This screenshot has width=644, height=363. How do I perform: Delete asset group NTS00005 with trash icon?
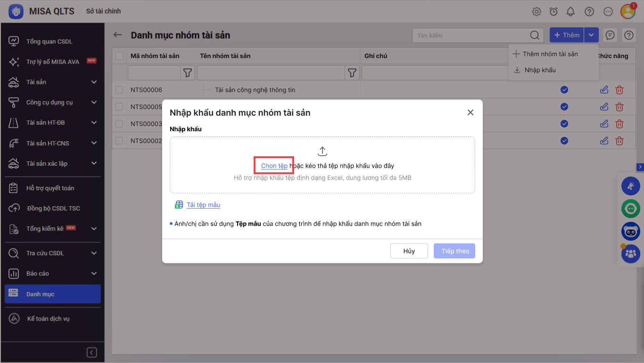point(619,107)
